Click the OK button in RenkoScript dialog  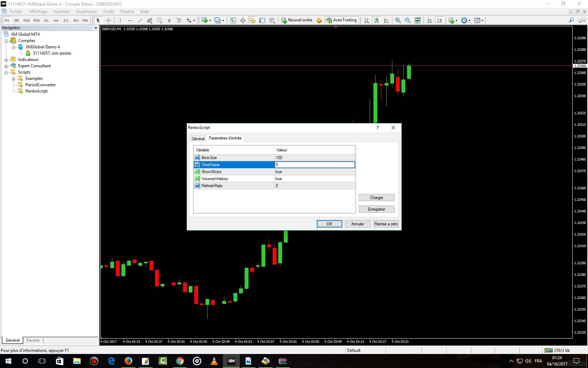pyautogui.click(x=329, y=224)
